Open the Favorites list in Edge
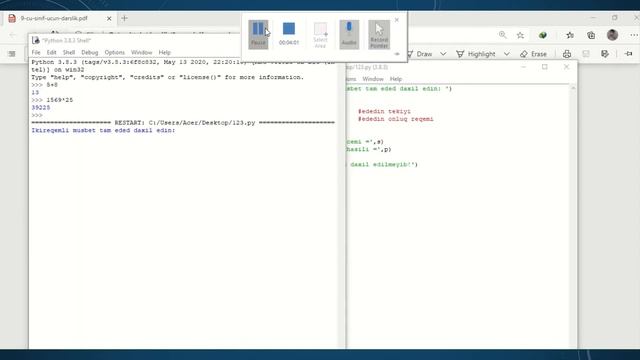Image resolution: width=640 pixels, height=360 pixels. (x=570, y=36)
